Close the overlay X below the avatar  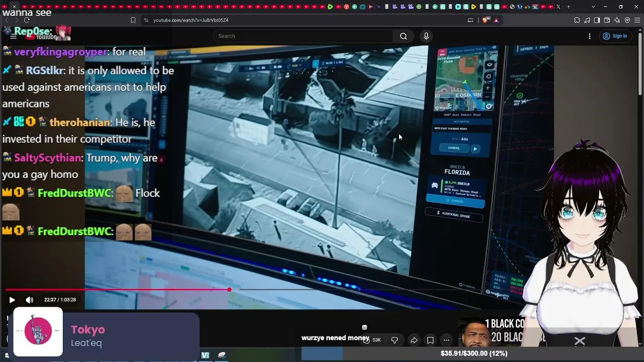[x=580, y=341]
